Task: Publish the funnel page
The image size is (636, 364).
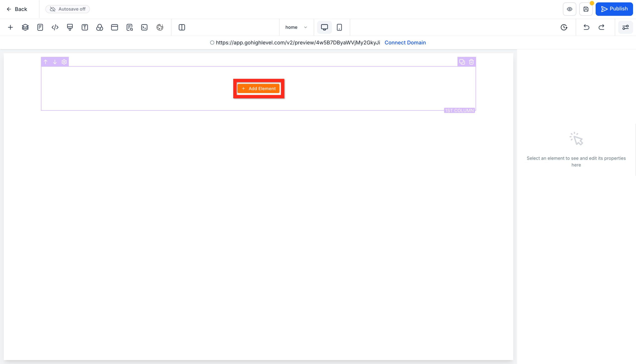Action: [x=614, y=9]
